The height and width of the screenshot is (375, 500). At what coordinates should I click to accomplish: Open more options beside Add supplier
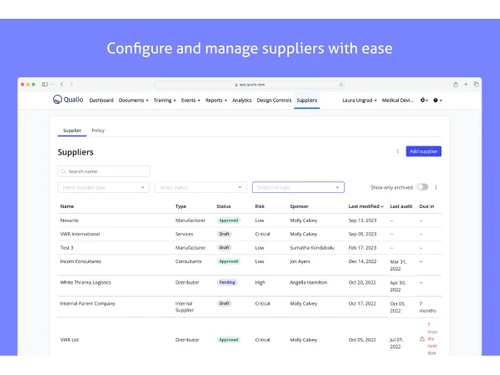[397, 151]
